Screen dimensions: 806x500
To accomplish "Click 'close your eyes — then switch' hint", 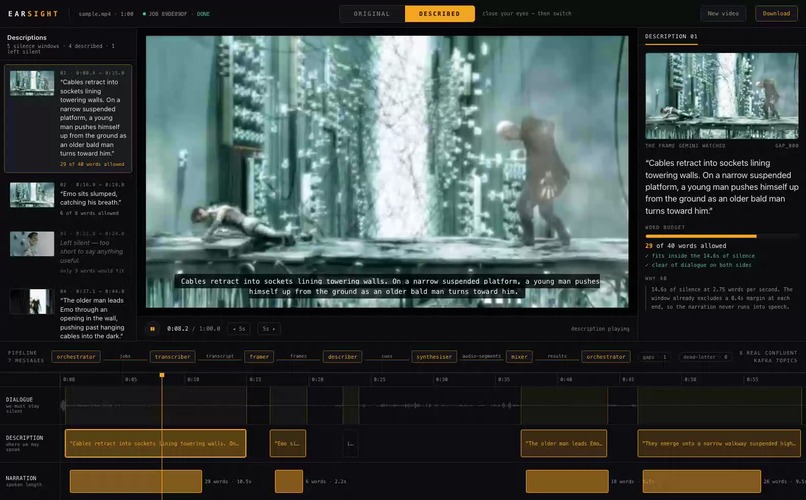I will click(527, 14).
